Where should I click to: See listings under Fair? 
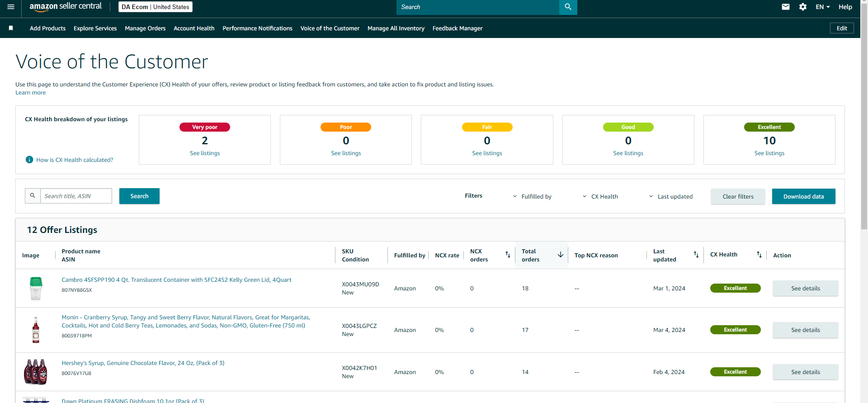pyautogui.click(x=487, y=153)
